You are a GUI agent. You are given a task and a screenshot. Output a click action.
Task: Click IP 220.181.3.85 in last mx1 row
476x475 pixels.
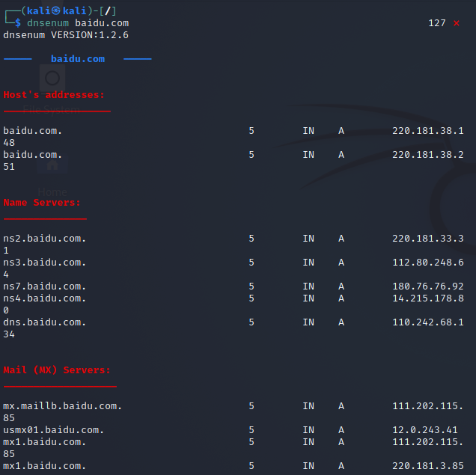click(428, 465)
